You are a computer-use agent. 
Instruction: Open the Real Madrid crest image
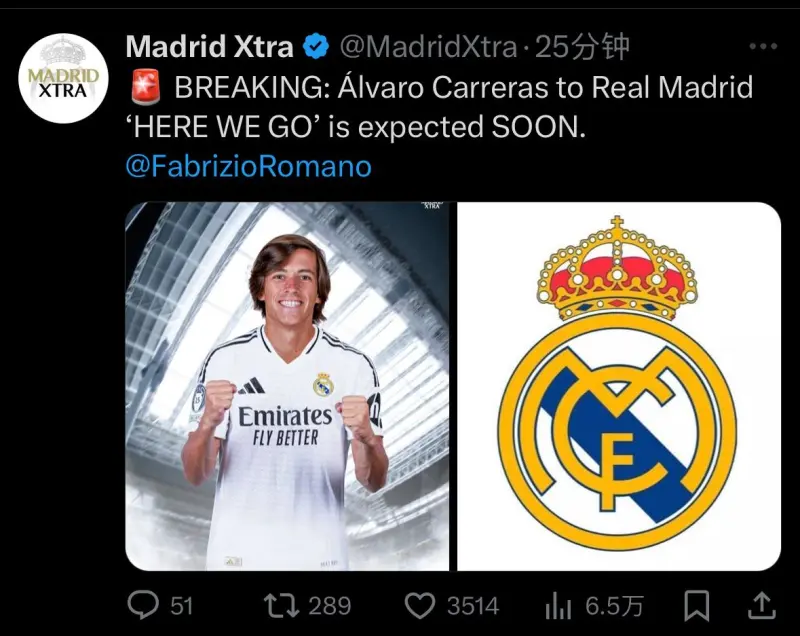click(619, 386)
